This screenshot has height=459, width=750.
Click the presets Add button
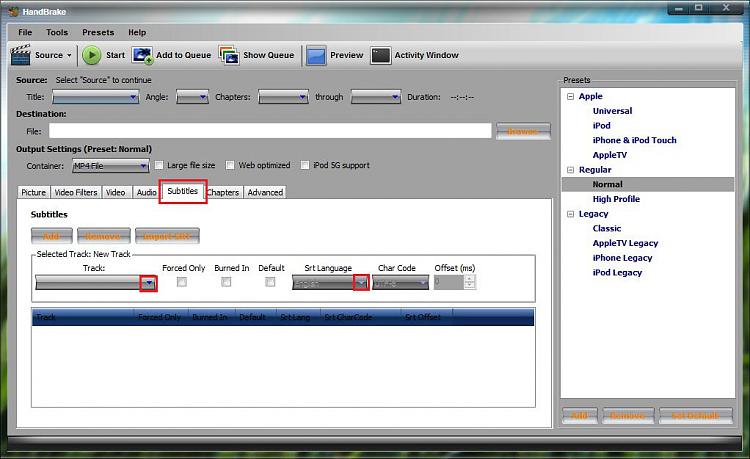[x=579, y=415]
